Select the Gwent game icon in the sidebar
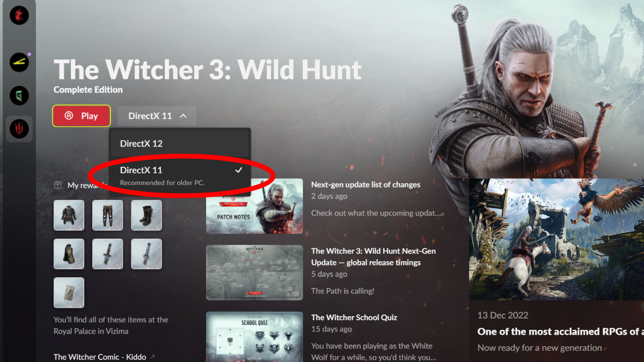The height and width of the screenshot is (362, 644). pyautogui.click(x=19, y=96)
